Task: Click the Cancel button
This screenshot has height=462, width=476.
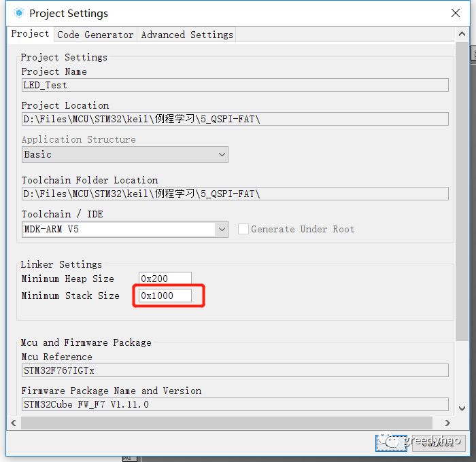Action: point(438,443)
